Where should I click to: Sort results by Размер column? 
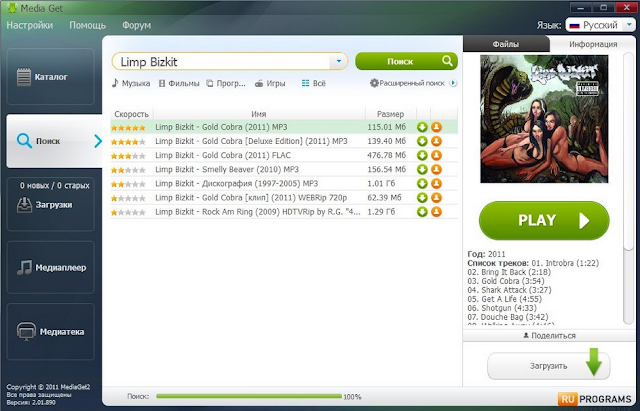[x=390, y=114]
